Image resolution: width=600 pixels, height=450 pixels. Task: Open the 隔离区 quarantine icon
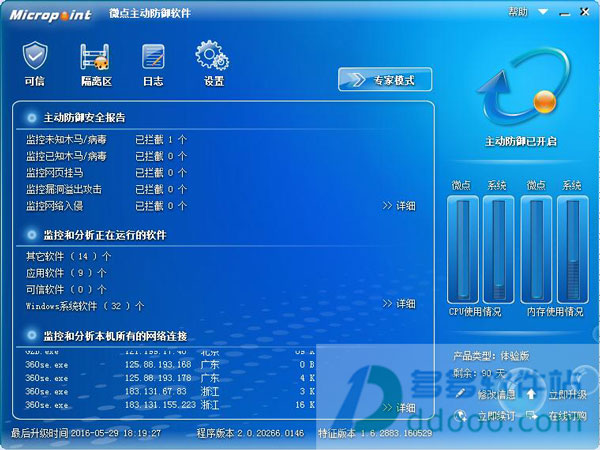click(x=96, y=64)
